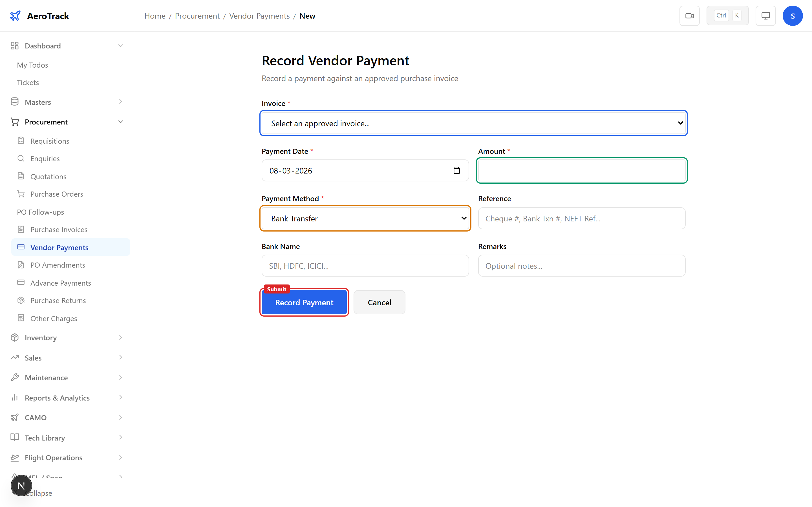This screenshot has width=812, height=507.
Task: Open the Purchase Orders section
Action: click(56, 194)
